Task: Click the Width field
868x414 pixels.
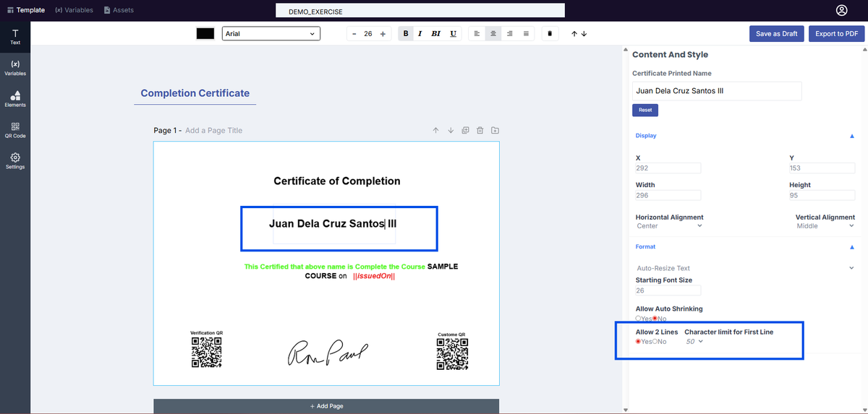Action: [668, 195]
